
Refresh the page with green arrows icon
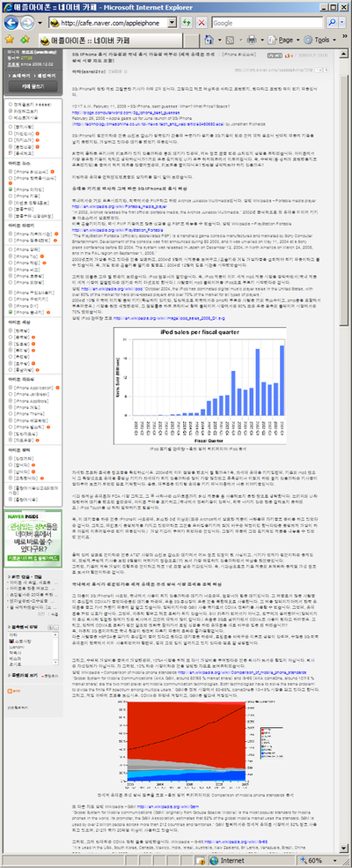pos(187,23)
